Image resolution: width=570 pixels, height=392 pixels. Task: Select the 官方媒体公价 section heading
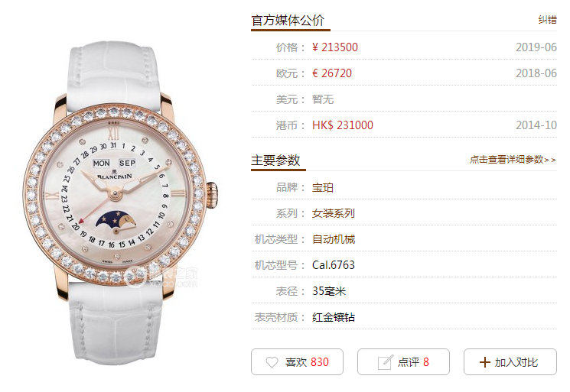coord(288,21)
